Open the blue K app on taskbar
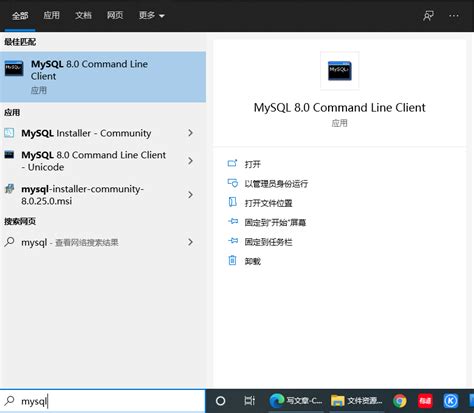Screen dimensions: 474x413 pyautogui.click(x=450, y=401)
